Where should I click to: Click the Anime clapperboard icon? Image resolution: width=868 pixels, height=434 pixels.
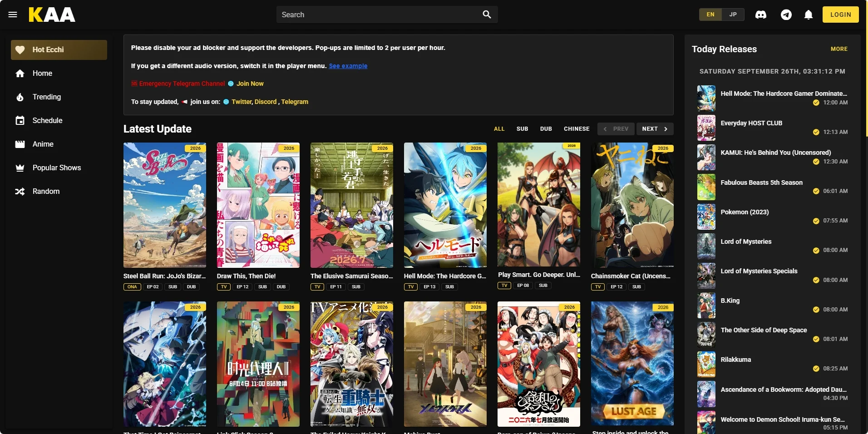pos(20,144)
